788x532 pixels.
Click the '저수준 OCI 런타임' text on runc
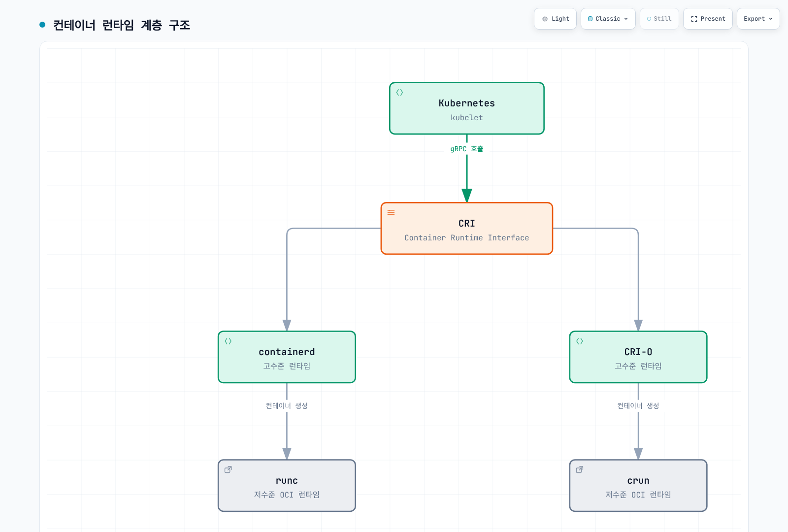pyautogui.click(x=287, y=495)
